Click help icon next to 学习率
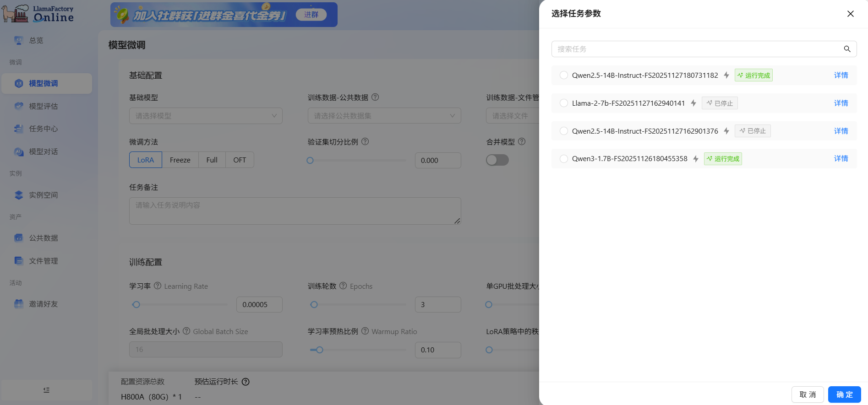The height and width of the screenshot is (405, 868). pyautogui.click(x=158, y=286)
